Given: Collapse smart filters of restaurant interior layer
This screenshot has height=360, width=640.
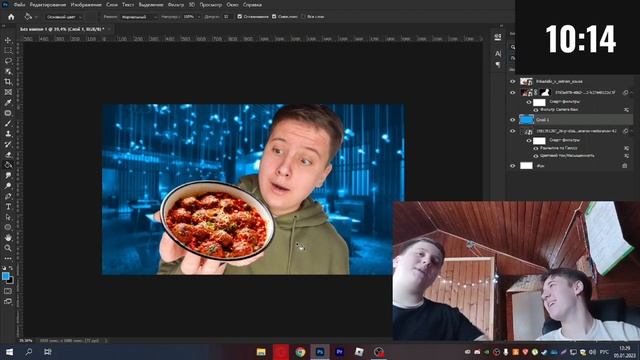Looking at the screenshot, I should [631, 131].
